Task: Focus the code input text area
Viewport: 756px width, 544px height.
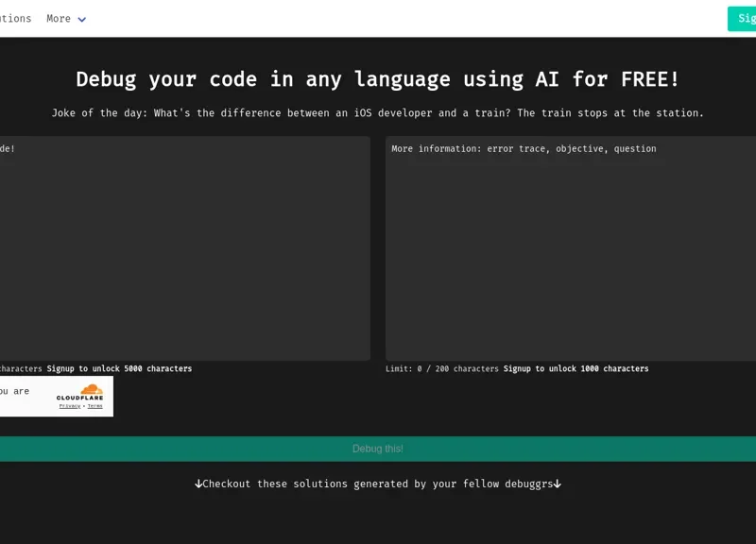Action: pos(185,248)
